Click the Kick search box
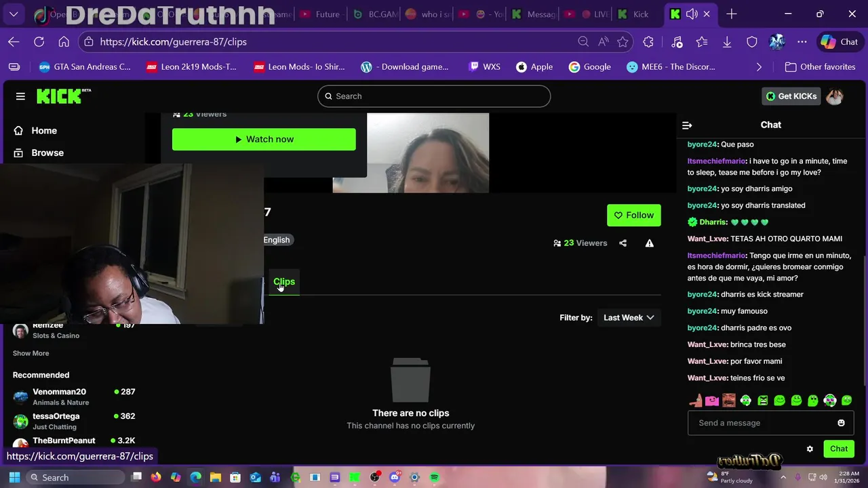The image size is (868, 488). tap(434, 96)
